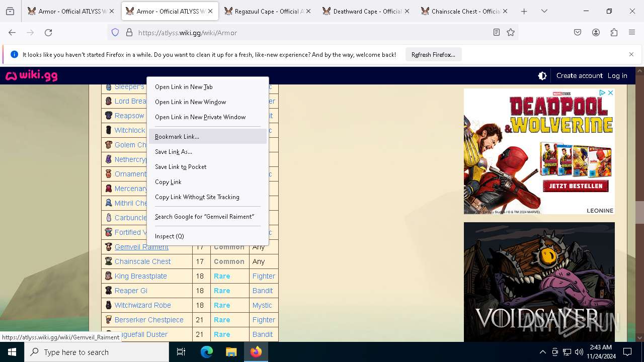Open a new tab with the plus icon
Screen dimensions: 644x362
coord(524,11)
